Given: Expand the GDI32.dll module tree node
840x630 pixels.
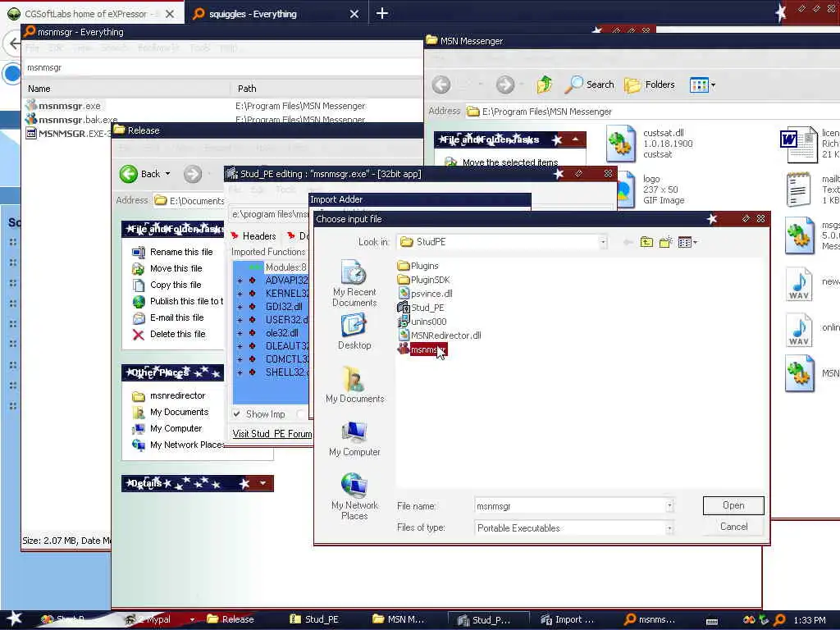Looking at the screenshot, I should click(x=240, y=307).
